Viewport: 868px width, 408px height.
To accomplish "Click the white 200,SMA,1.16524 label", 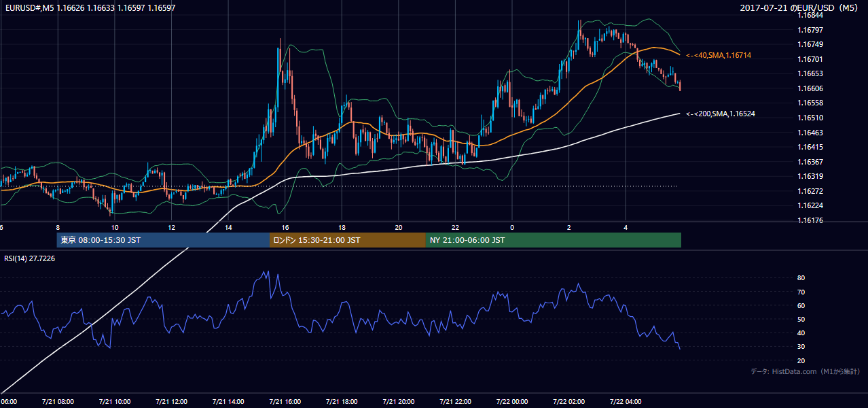I will 721,114.
